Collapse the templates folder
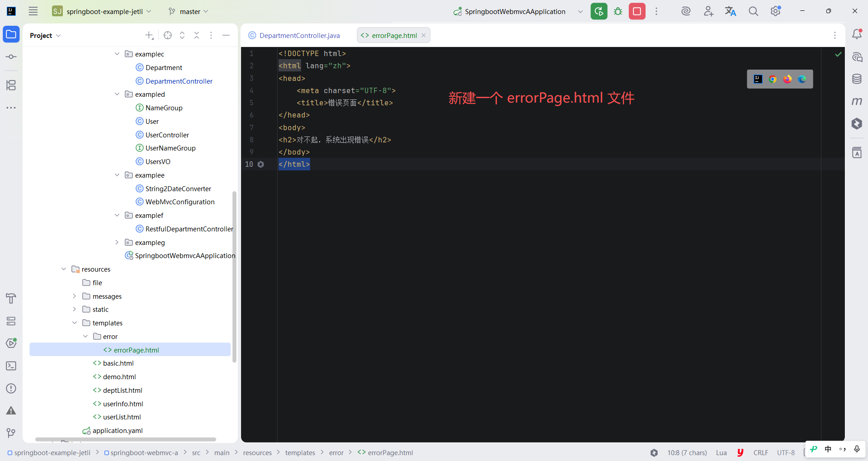Viewport: 868px width, 461px height. coord(75,323)
